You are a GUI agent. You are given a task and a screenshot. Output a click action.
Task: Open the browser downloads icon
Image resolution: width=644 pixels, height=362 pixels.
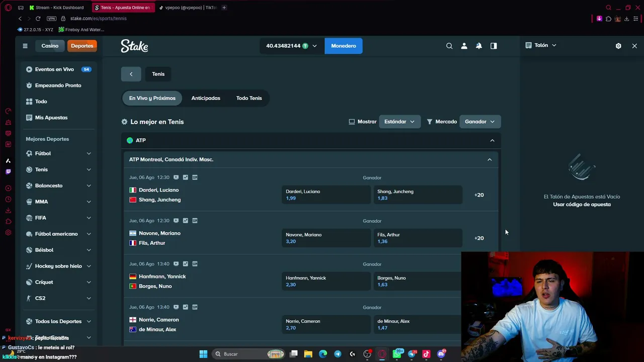[x=626, y=19]
